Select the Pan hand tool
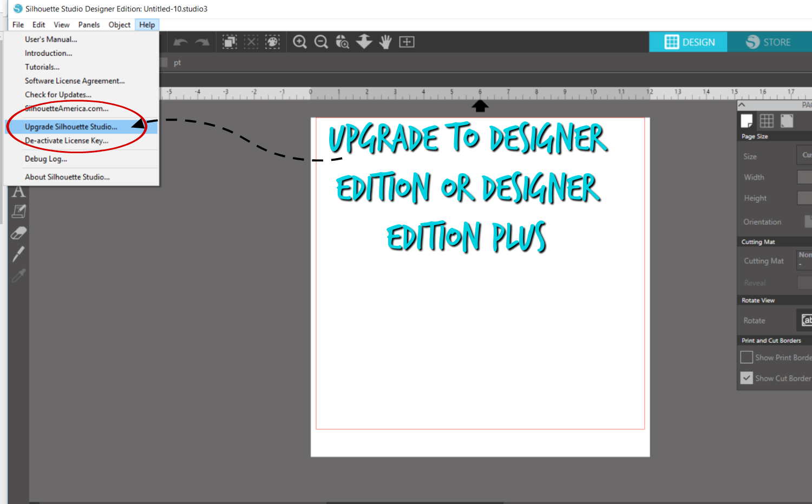Screen dimensions: 812x504 coord(385,42)
